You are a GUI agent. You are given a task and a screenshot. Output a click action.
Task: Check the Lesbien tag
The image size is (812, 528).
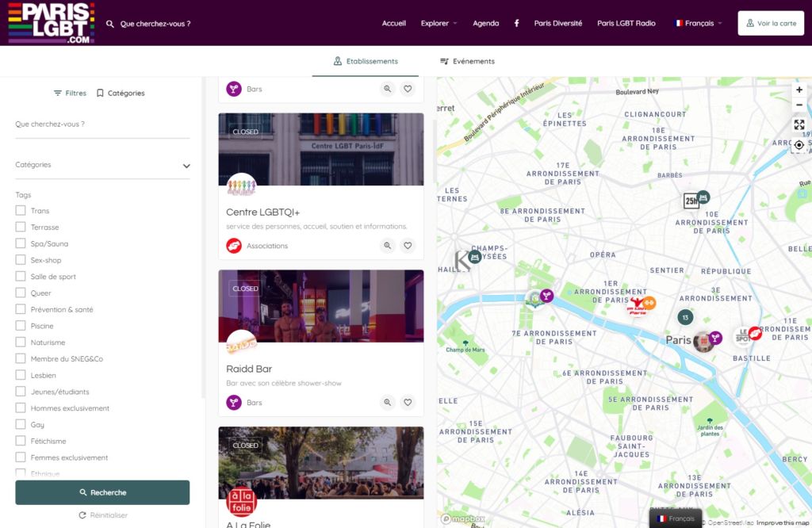(x=20, y=375)
